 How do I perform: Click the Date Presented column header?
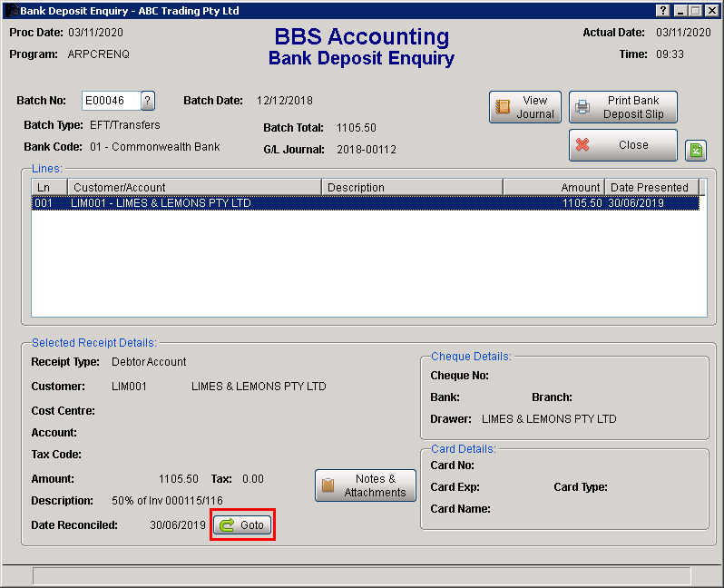[652, 187]
